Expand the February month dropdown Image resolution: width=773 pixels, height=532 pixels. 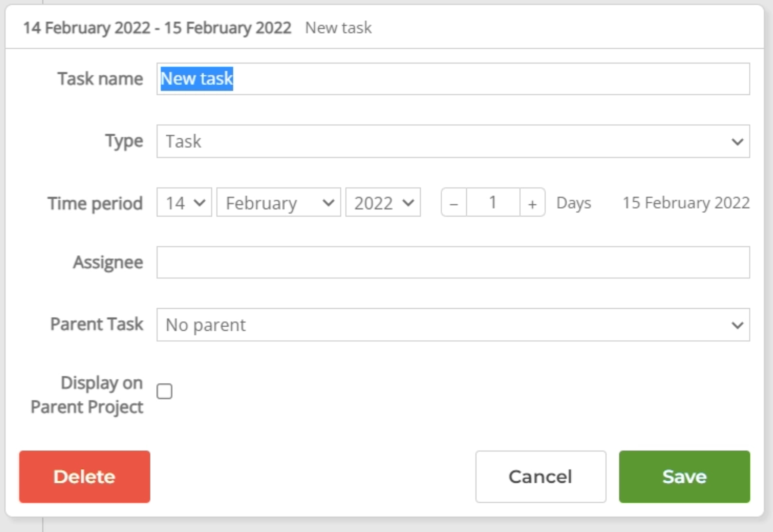[x=279, y=203]
